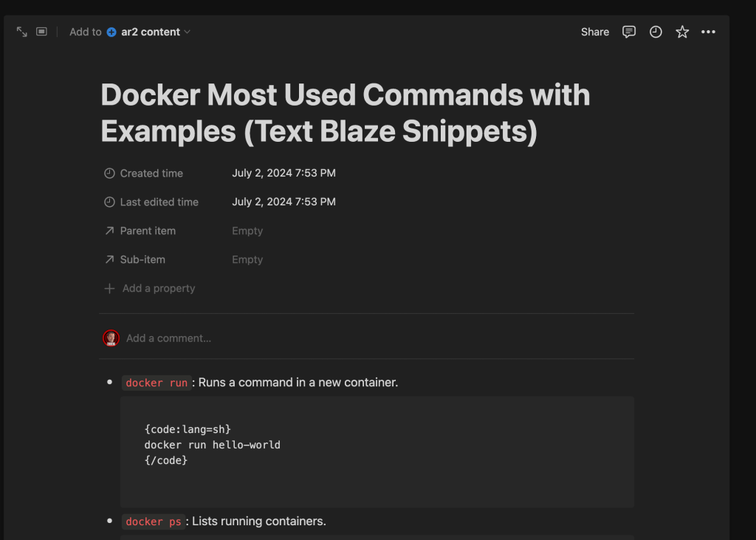This screenshot has height=540, width=756.
Task: Click the Empty value of Parent item
Action: 247,230
